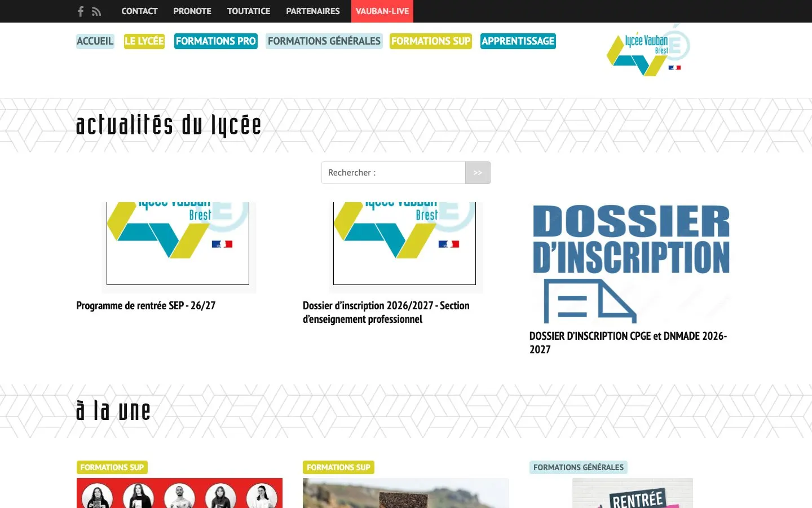Read 'Programme de rentrée SEP - 26/27' article

[x=146, y=305]
